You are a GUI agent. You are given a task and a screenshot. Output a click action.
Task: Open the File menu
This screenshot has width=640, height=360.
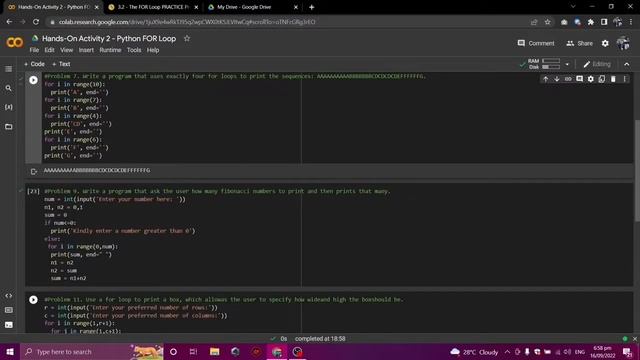[34, 50]
